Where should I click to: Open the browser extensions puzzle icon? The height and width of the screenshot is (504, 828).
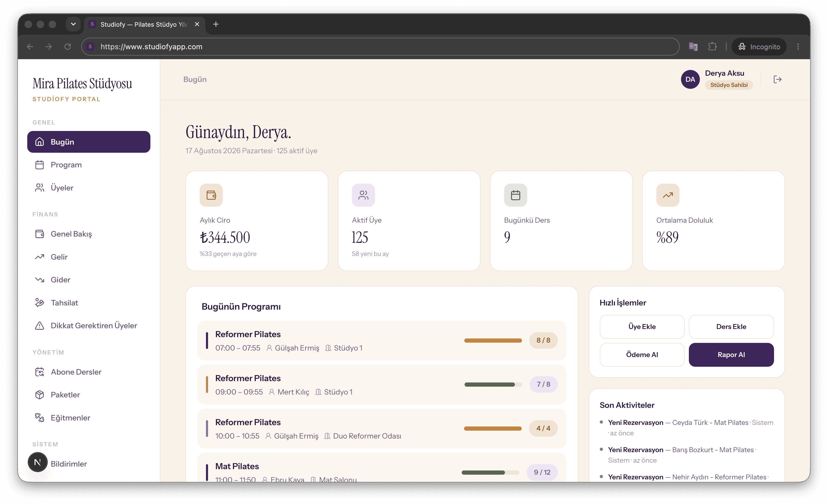(x=712, y=46)
